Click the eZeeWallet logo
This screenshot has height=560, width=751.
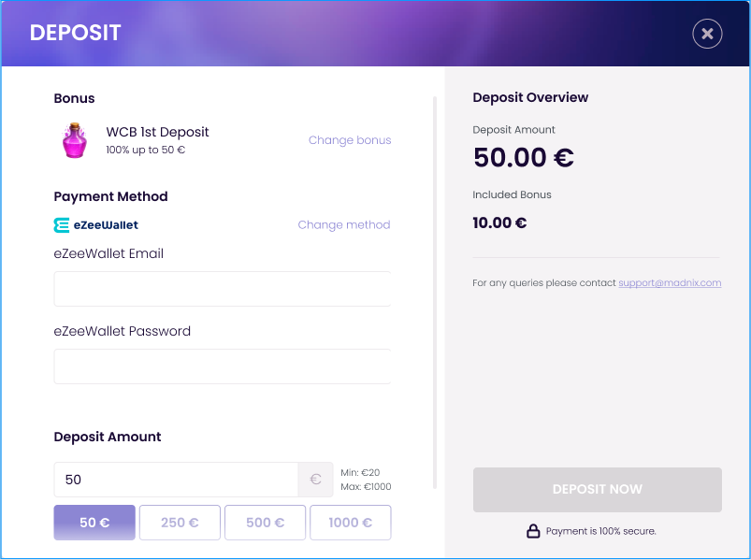(96, 225)
